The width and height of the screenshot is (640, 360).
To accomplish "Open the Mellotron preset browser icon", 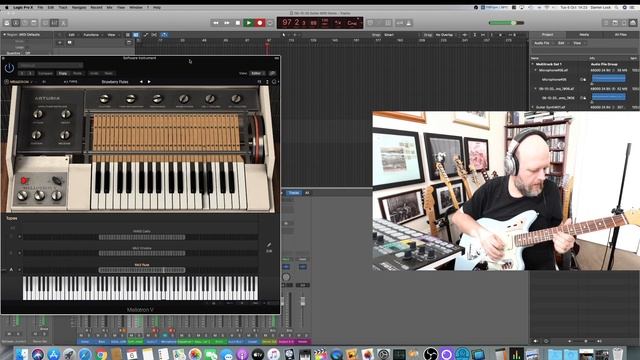I will (x=44, y=82).
